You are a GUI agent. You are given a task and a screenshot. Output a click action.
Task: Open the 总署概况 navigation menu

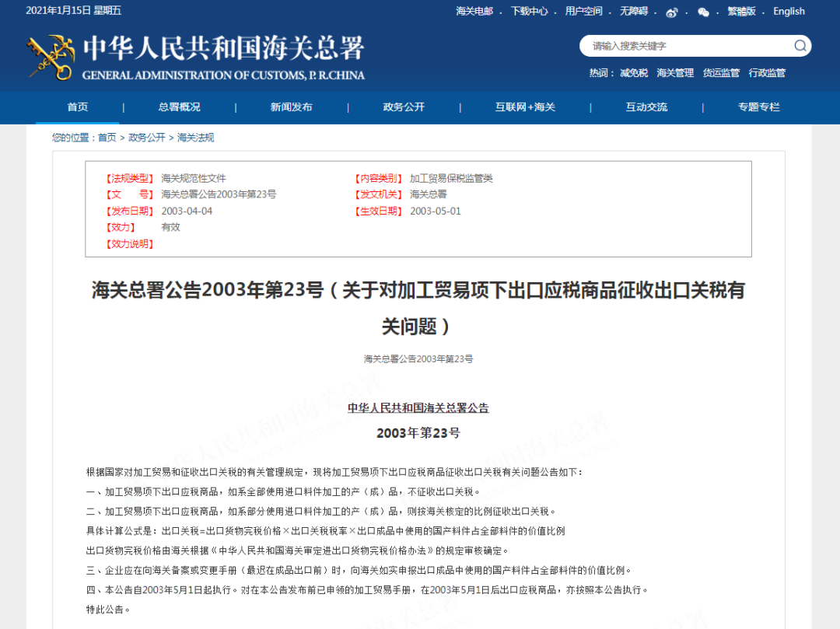point(179,107)
